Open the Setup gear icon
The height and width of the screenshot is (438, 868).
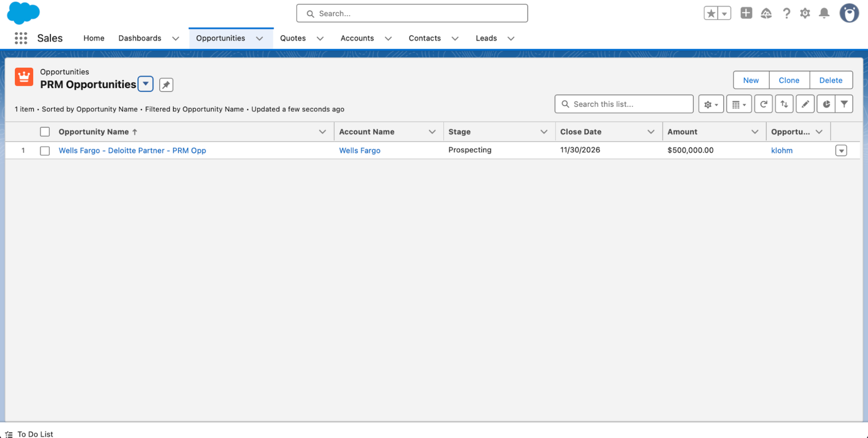pos(805,14)
